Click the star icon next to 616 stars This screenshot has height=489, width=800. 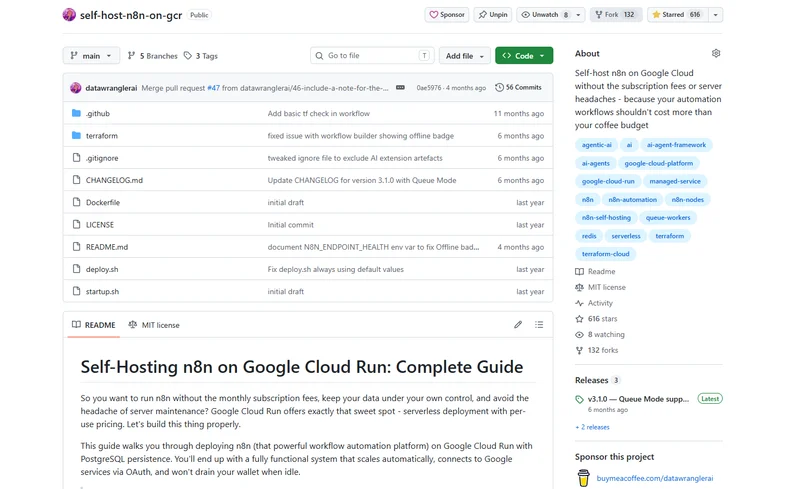tap(579, 319)
